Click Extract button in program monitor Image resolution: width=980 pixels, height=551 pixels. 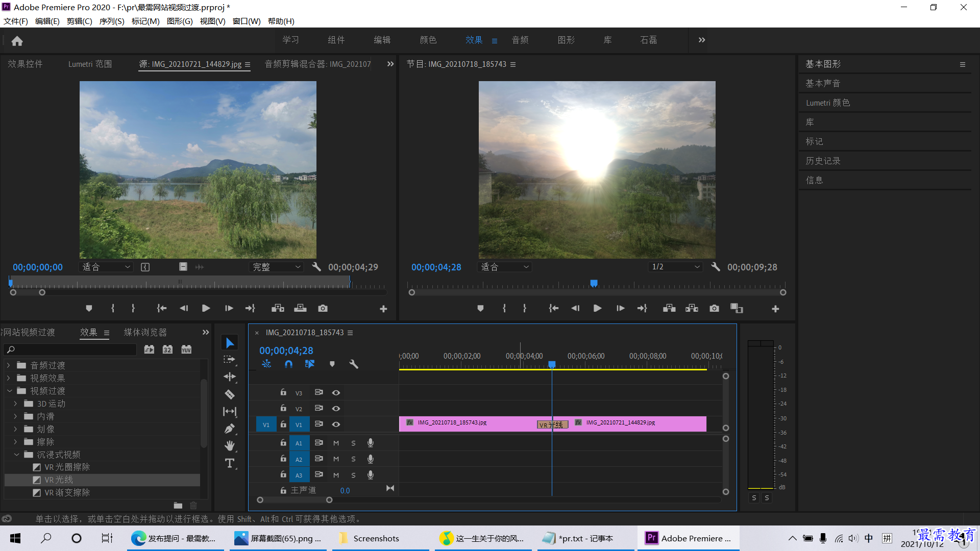click(692, 308)
